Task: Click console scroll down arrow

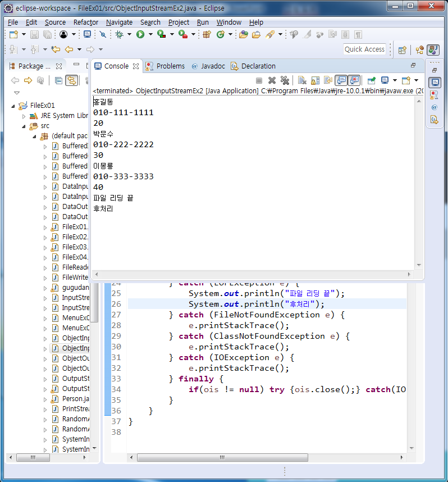Action: tap(419, 265)
